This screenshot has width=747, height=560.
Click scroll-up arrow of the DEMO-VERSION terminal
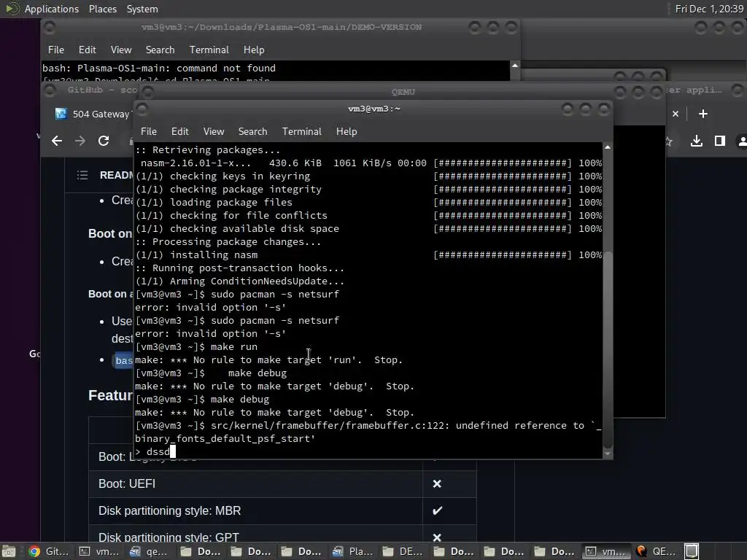(x=515, y=65)
